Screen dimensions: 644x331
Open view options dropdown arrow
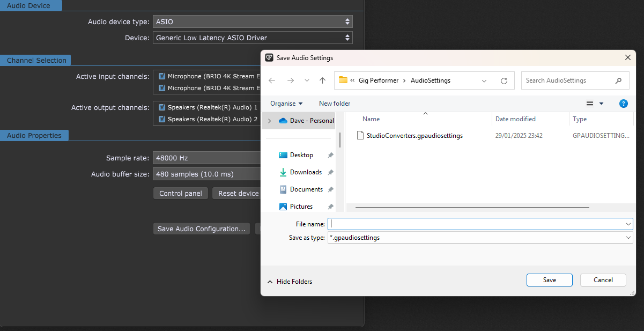pos(601,104)
